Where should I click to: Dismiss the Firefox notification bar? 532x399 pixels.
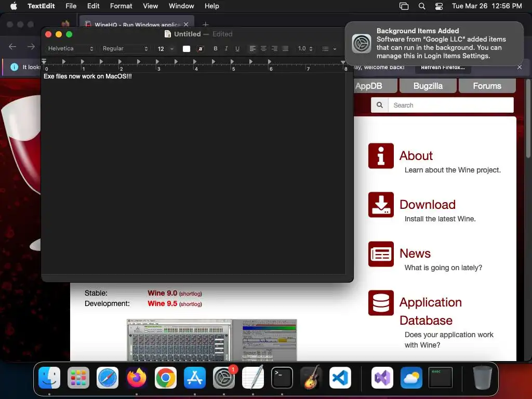(520, 67)
